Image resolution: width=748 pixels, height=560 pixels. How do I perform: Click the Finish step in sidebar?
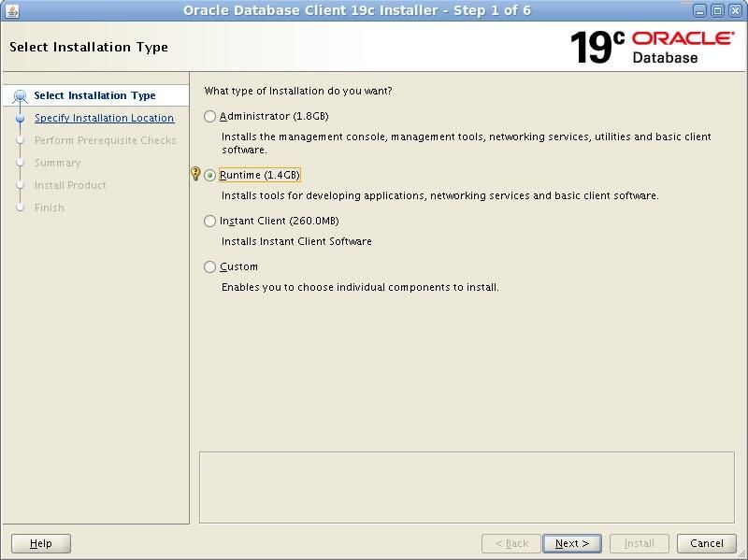50,208
